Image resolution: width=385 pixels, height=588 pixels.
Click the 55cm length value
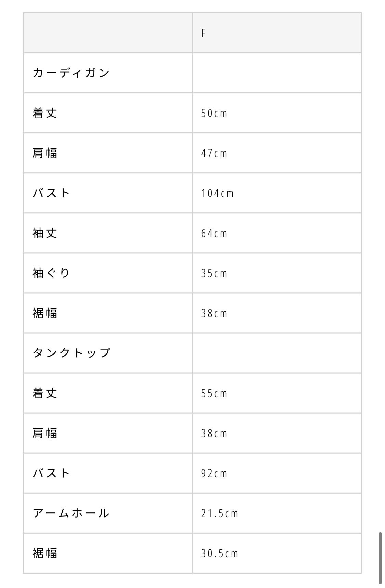(x=214, y=393)
